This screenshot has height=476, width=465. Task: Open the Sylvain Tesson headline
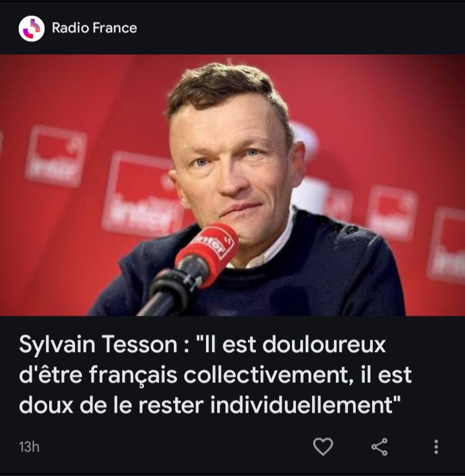[x=215, y=375]
